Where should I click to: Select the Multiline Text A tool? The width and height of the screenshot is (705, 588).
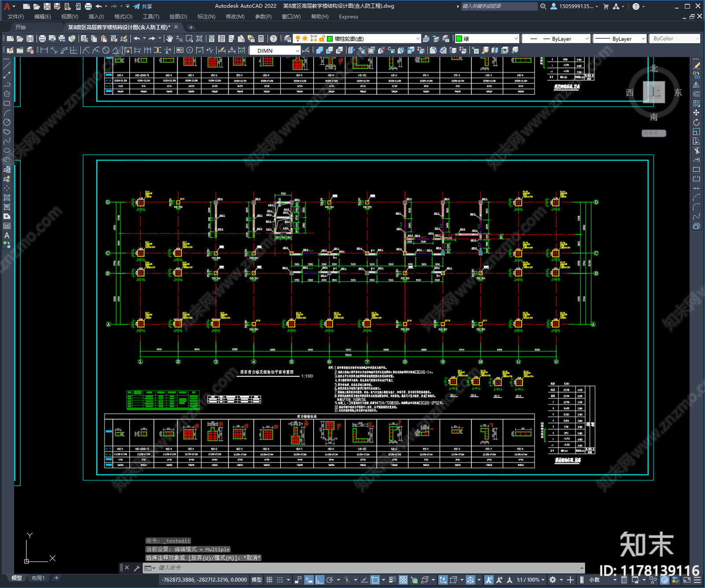click(7, 235)
